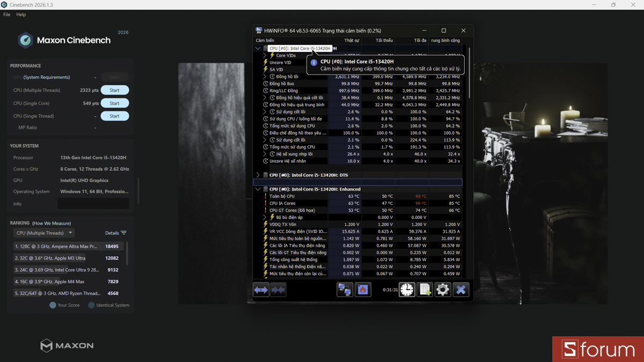Expand the Core VIDs row
The height and width of the screenshot is (362, 644).
click(x=265, y=55)
